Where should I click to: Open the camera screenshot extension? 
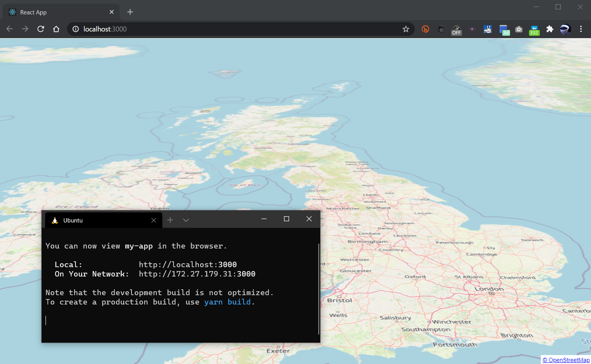519,29
